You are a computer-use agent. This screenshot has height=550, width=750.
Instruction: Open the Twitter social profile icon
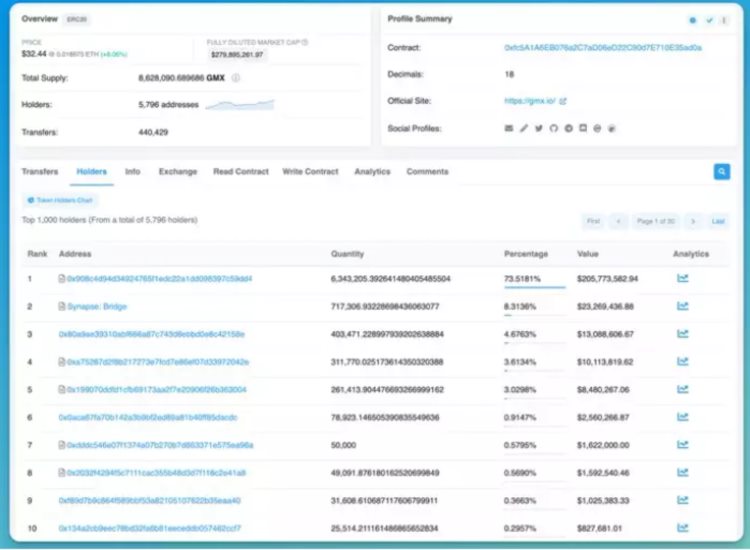point(538,129)
